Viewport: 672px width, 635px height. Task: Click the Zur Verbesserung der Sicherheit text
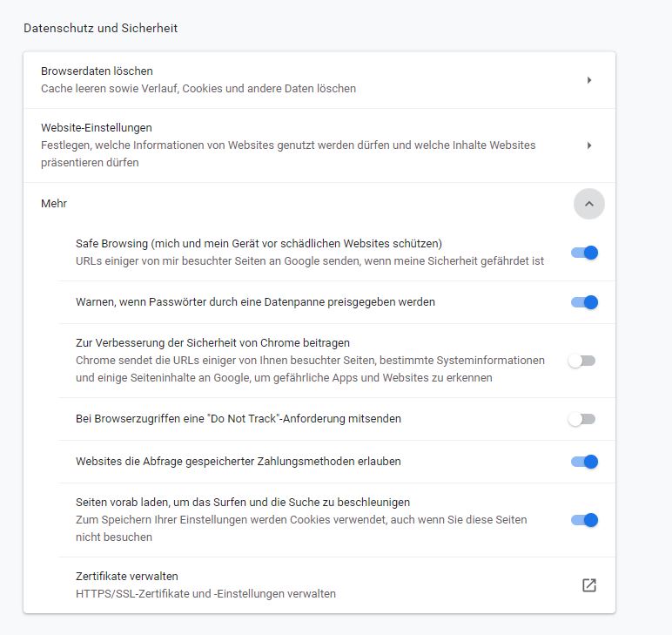coord(212,343)
